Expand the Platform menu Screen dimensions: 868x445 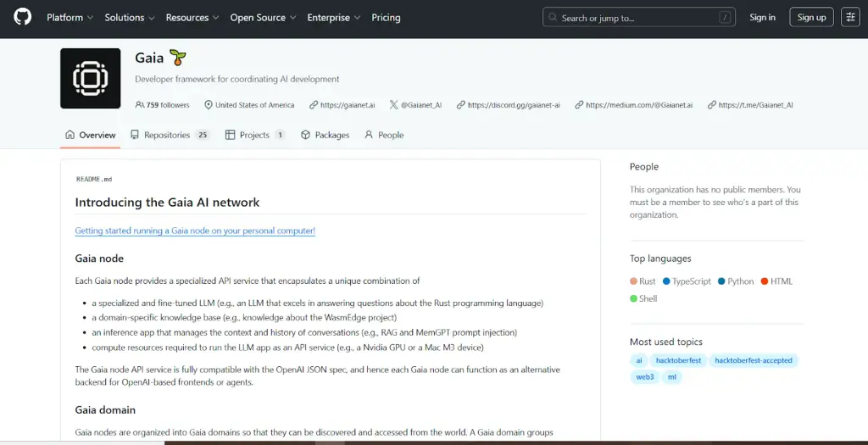coord(70,18)
